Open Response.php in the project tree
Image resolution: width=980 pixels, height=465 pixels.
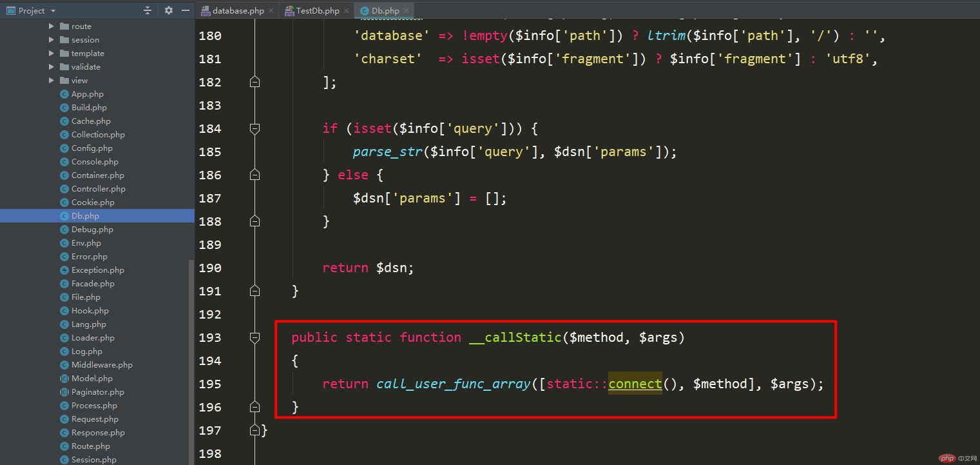(x=98, y=433)
